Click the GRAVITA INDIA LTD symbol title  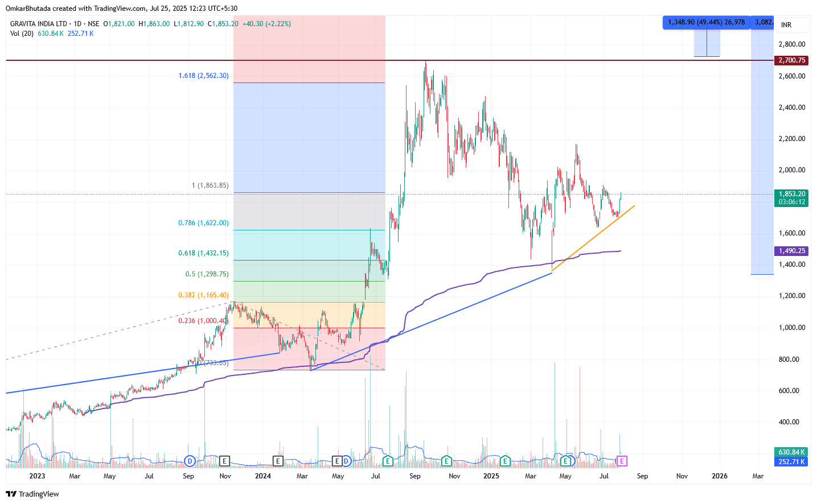pos(39,24)
